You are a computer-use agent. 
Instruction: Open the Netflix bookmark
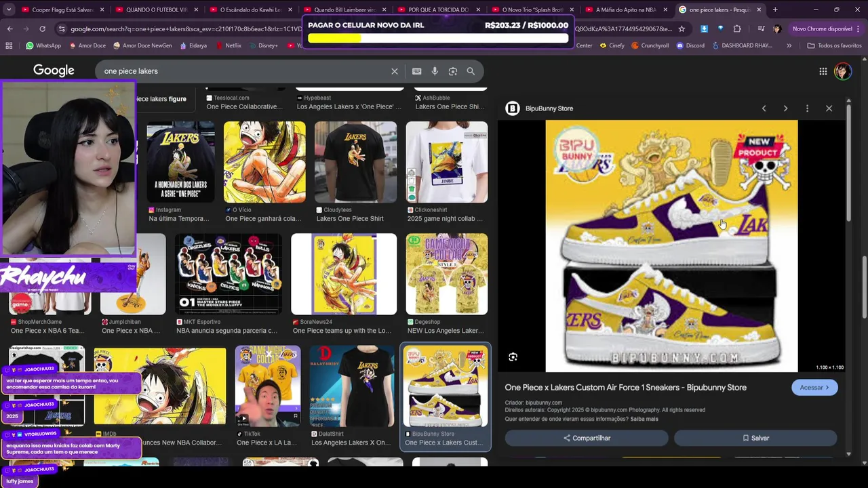227,45
